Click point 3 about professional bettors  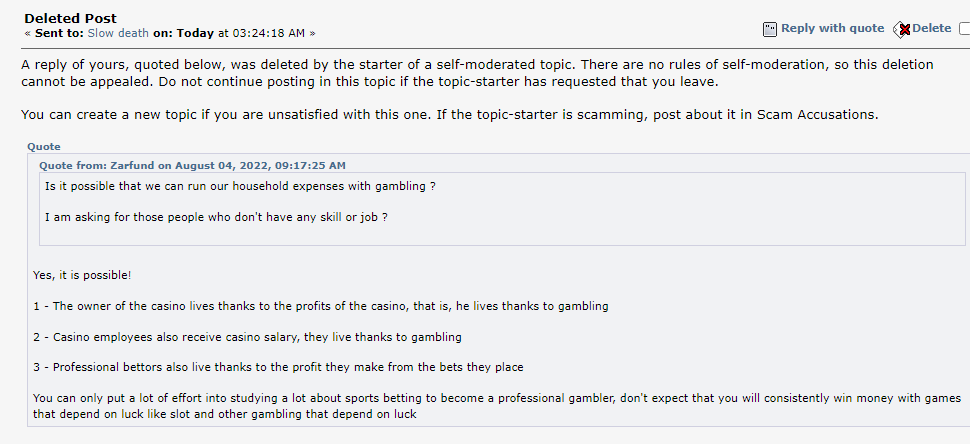278,367
